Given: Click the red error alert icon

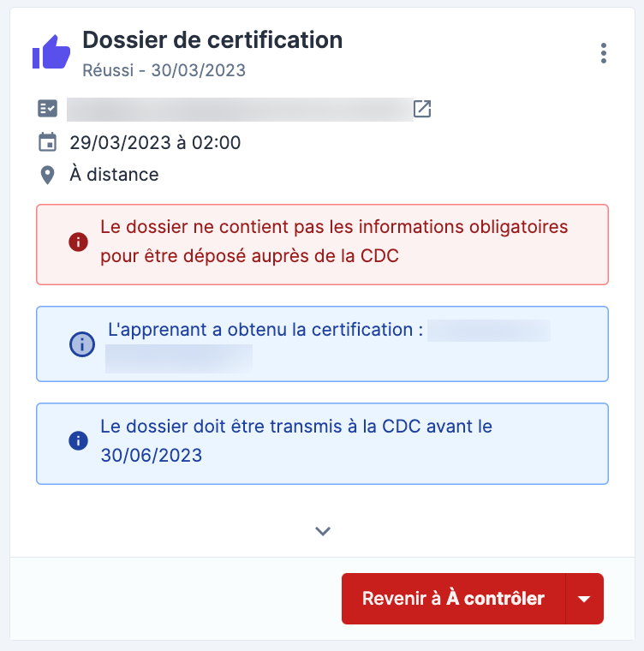Looking at the screenshot, I should [78, 242].
